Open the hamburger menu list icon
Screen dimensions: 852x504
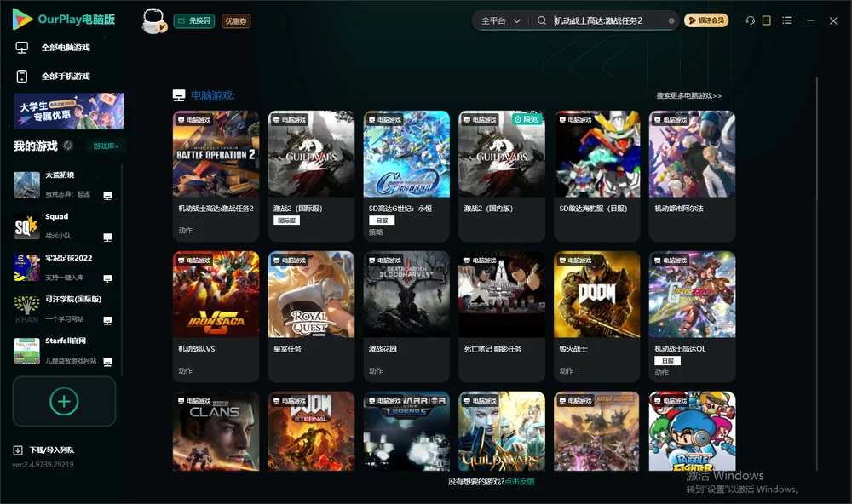[786, 20]
